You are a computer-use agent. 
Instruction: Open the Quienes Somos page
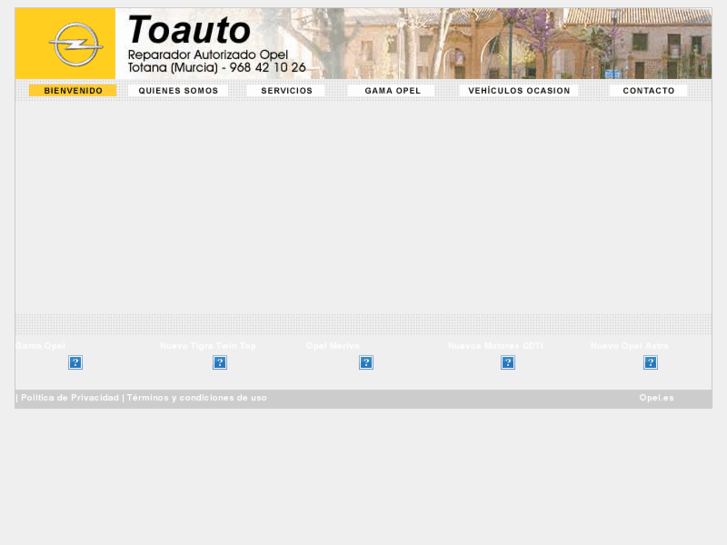coord(178,90)
